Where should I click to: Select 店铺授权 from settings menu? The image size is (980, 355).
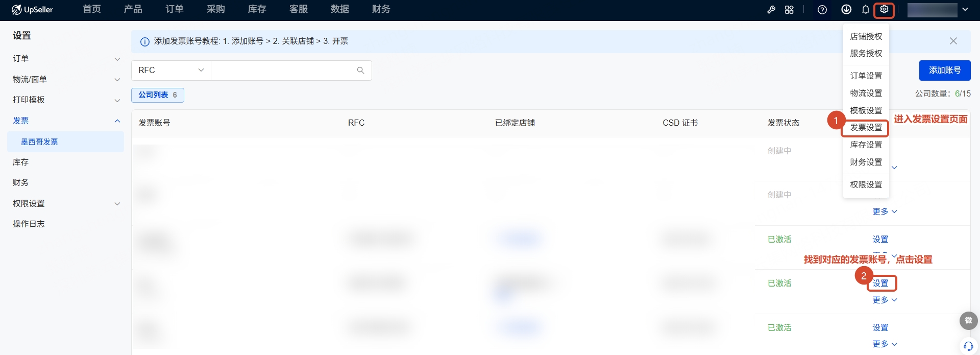click(866, 36)
